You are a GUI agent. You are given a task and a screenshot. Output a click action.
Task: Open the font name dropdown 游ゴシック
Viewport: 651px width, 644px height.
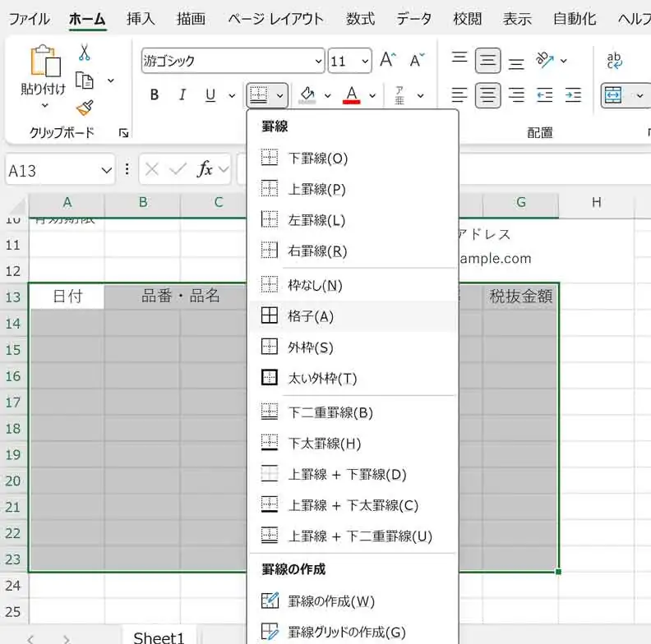pyautogui.click(x=318, y=61)
